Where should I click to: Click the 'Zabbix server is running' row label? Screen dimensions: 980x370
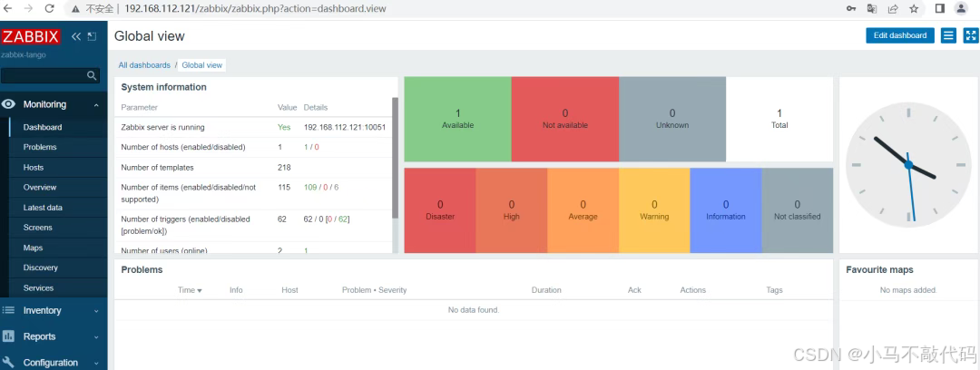click(162, 127)
